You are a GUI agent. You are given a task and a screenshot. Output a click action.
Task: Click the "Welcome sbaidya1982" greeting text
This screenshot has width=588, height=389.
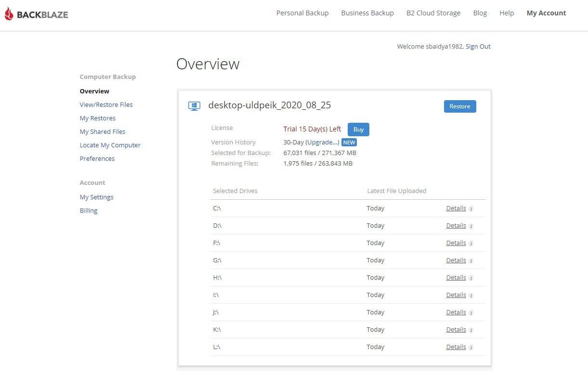click(x=431, y=47)
